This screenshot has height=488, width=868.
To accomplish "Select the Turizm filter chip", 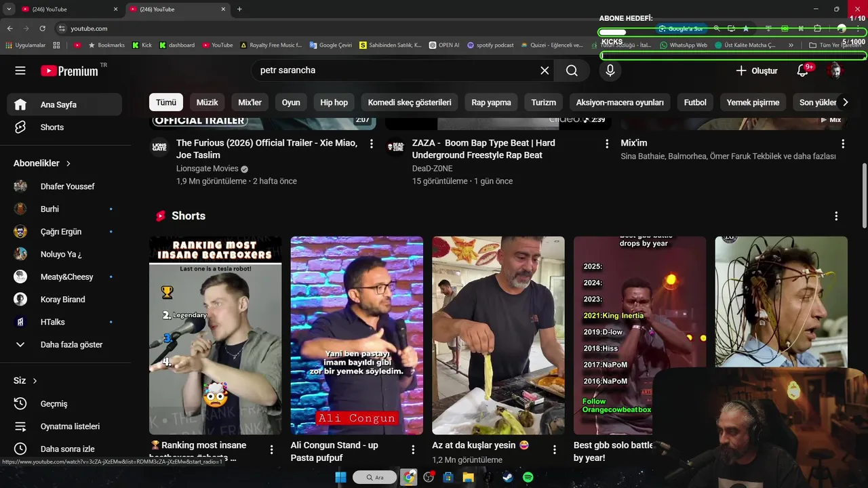I will (543, 102).
